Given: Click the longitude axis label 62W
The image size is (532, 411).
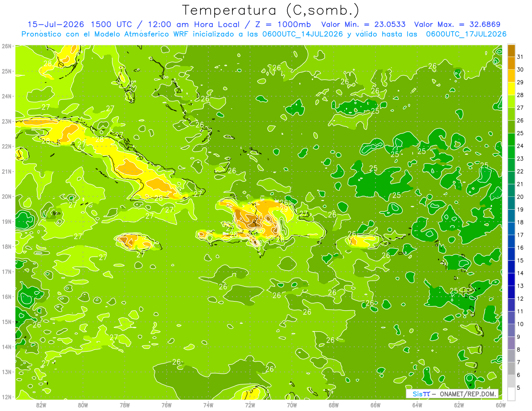Looking at the screenshot, I should coord(459,405).
